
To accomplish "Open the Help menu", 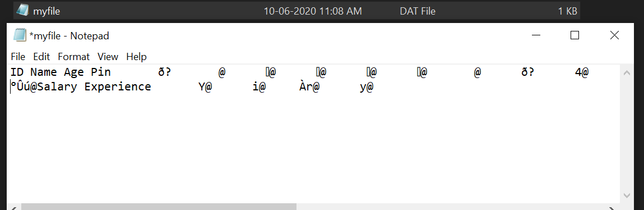I will [136, 56].
